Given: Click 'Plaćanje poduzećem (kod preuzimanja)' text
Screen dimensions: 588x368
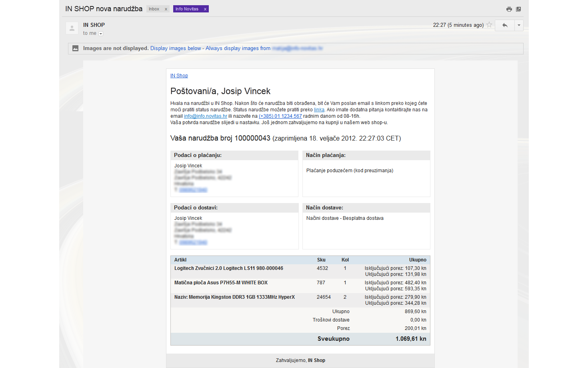Looking at the screenshot, I should coord(350,171).
